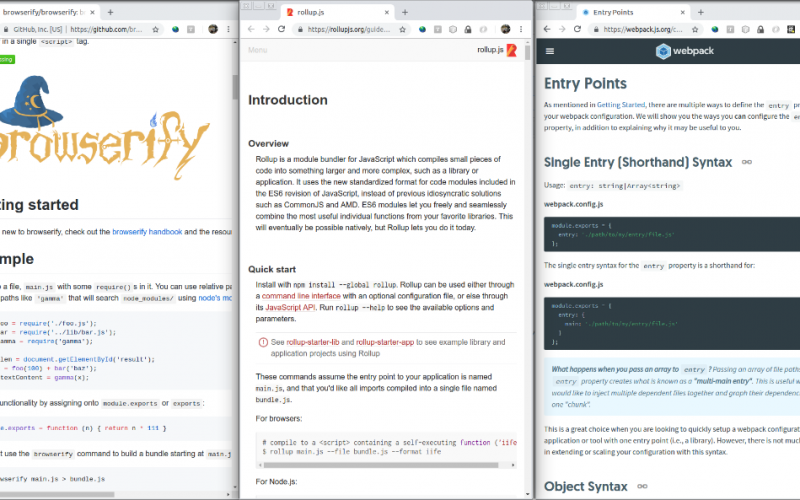Click right arrow of rollup code block scrollbar
The width and height of the screenshot is (800, 500).
coord(513,465)
